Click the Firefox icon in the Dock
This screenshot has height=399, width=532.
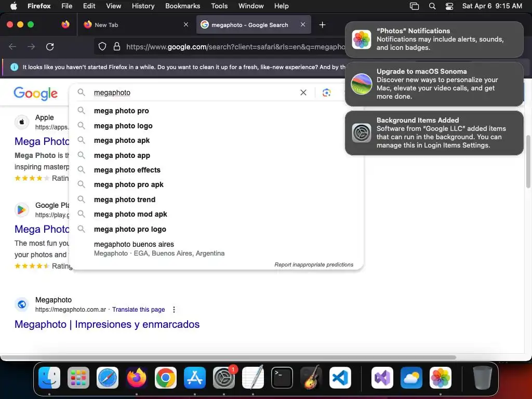pyautogui.click(x=137, y=378)
